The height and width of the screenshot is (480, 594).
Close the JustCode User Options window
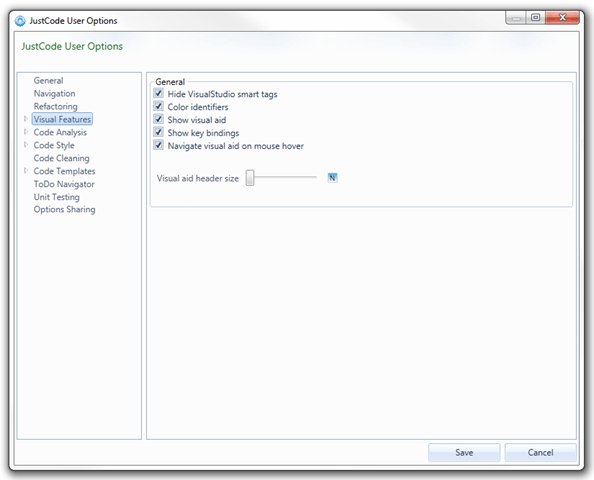[x=563, y=17]
